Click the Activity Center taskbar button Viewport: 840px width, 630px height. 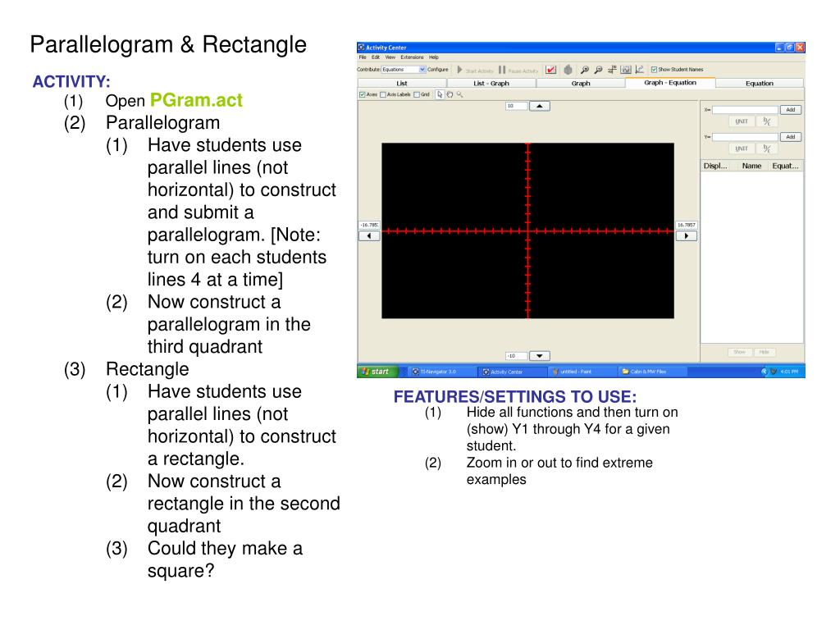click(513, 372)
